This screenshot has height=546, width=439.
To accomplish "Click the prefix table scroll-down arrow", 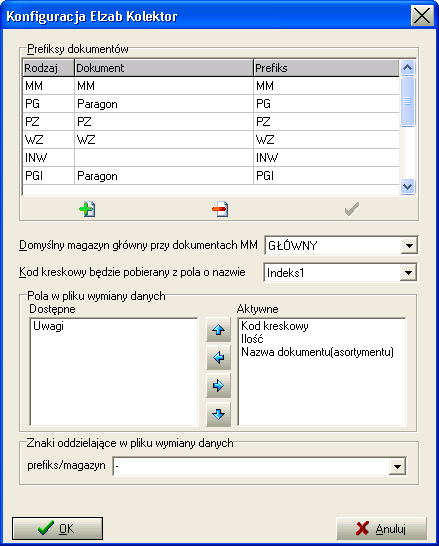I will click(407, 187).
